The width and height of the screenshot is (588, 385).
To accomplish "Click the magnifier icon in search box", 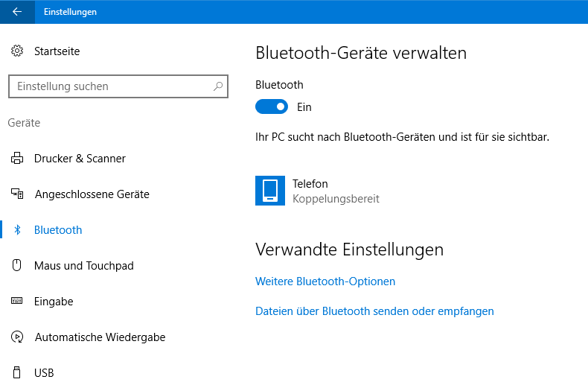I will pyautogui.click(x=218, y=86).
